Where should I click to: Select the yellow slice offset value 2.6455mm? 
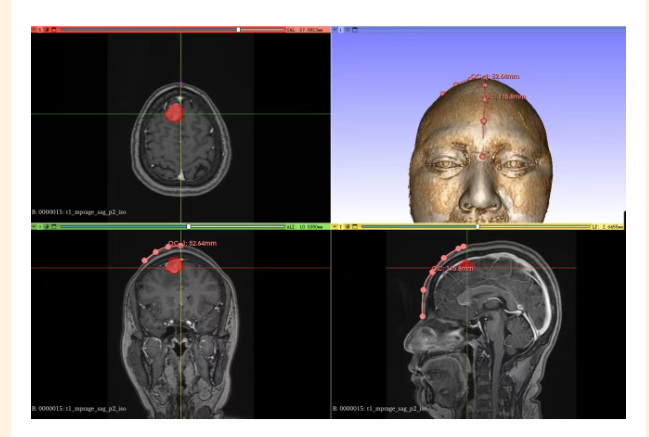click(x=608, y=227)
